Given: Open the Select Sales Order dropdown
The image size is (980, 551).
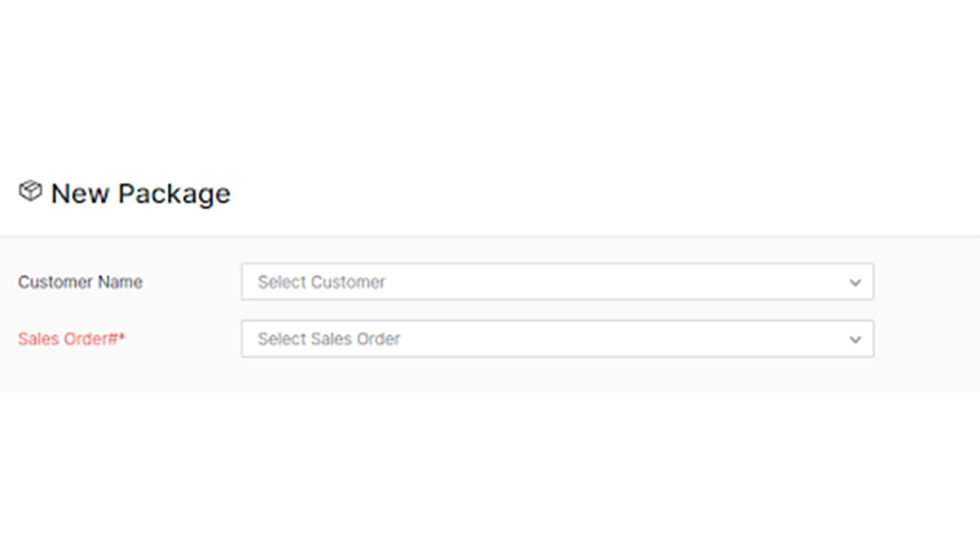Looking at the screenshot, I should [557, 338].
